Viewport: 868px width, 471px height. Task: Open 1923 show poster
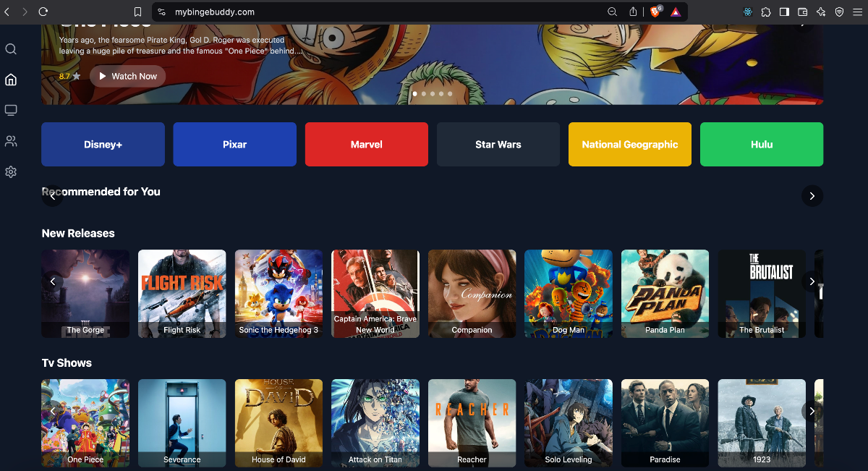[x=762, y=423]
